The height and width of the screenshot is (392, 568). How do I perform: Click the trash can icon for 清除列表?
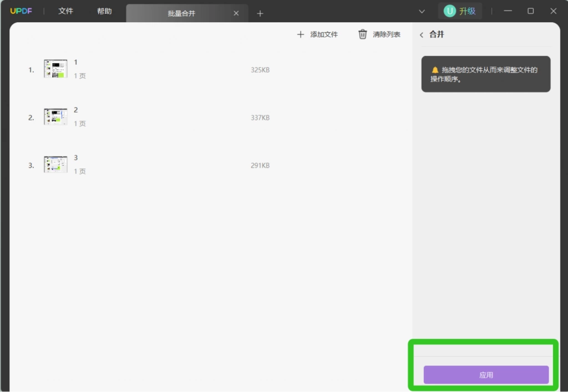362,34
